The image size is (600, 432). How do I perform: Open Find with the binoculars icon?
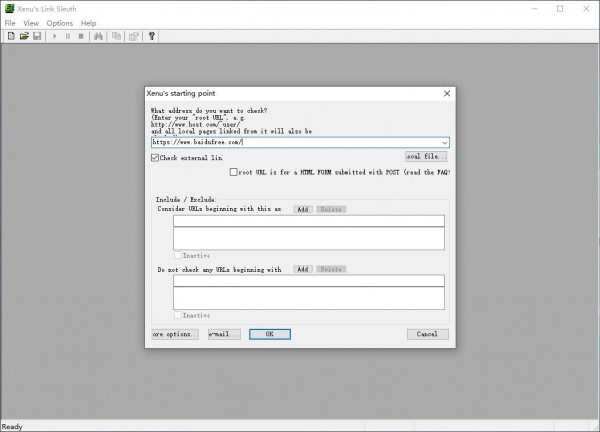click(98, 36)
